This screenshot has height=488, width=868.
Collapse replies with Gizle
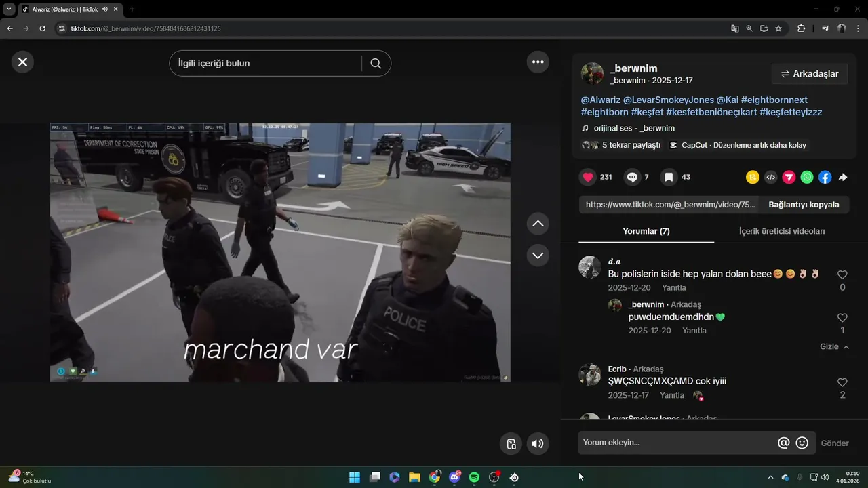pyautogui.click(x=834, y=346)
